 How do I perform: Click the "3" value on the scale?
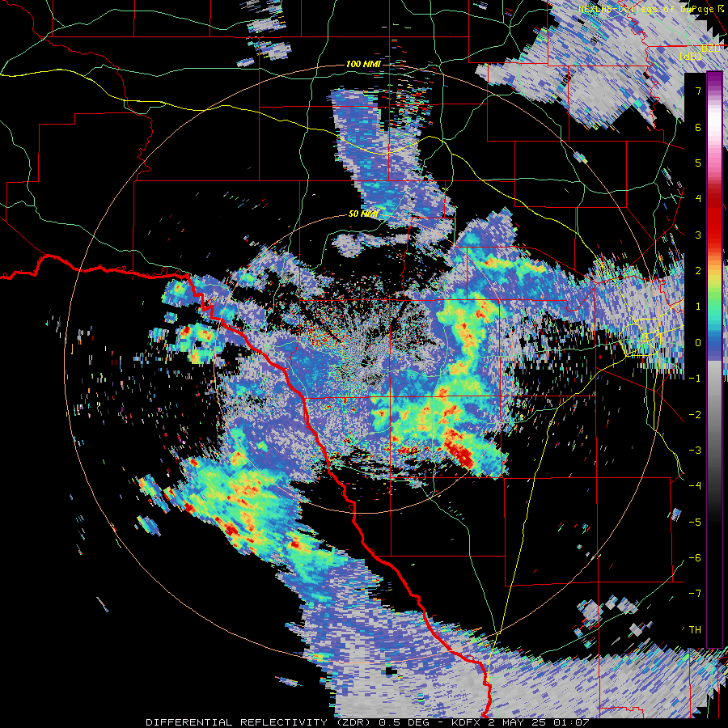click(698, 235)
